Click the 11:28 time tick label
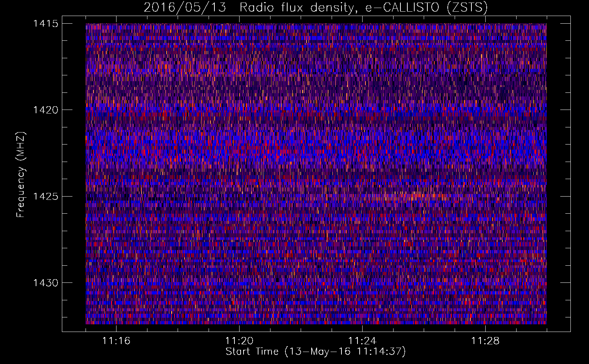The image size is (589, 364). click(x=485, y=341)
